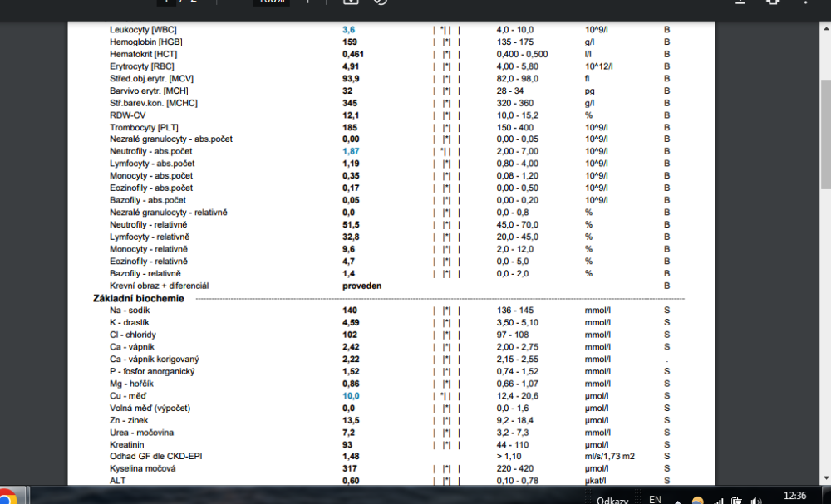Viewport: 831px width, 504px height.
Task: Open the PDF viewer more actions menu
Action: 806,2
